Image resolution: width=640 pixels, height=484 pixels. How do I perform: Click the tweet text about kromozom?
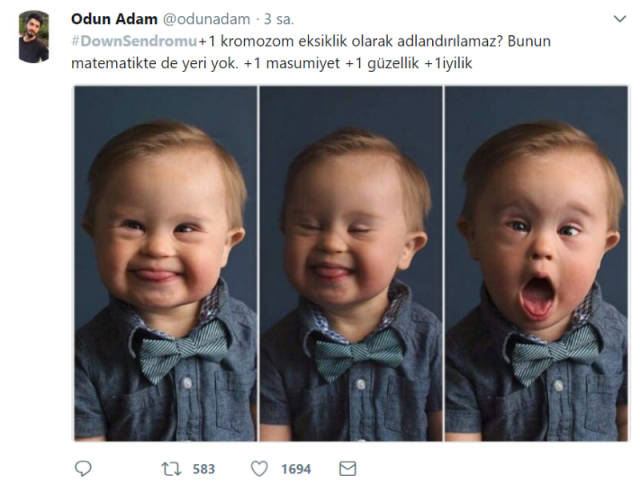click(x=311, y=52)
